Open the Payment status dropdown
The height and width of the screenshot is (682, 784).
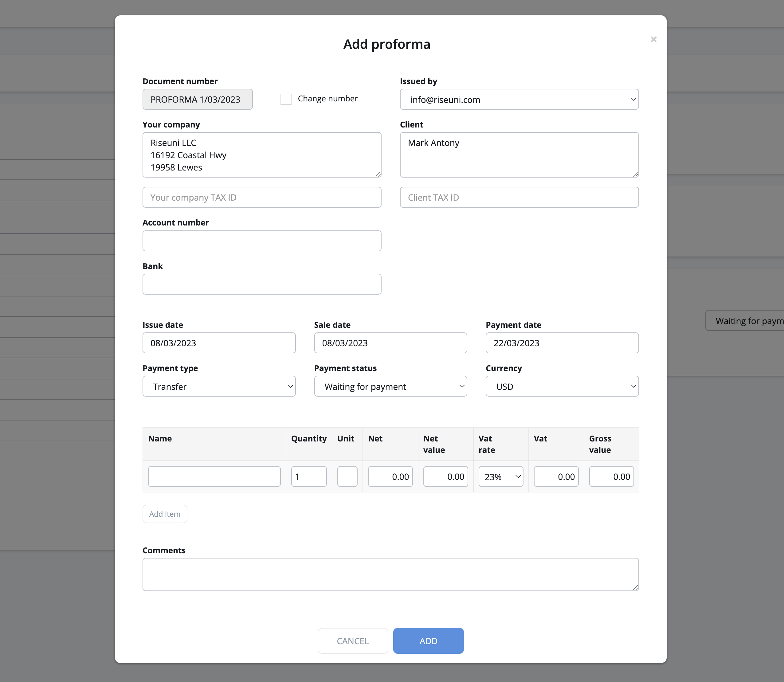point(390,386)
